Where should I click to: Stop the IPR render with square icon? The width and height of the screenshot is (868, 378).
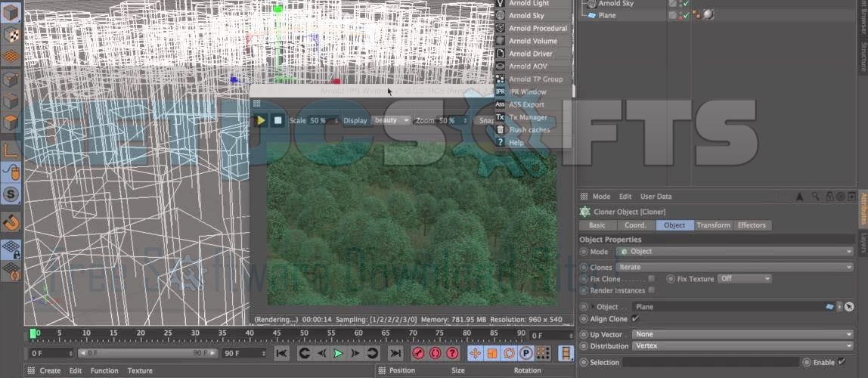pos(278,120)
